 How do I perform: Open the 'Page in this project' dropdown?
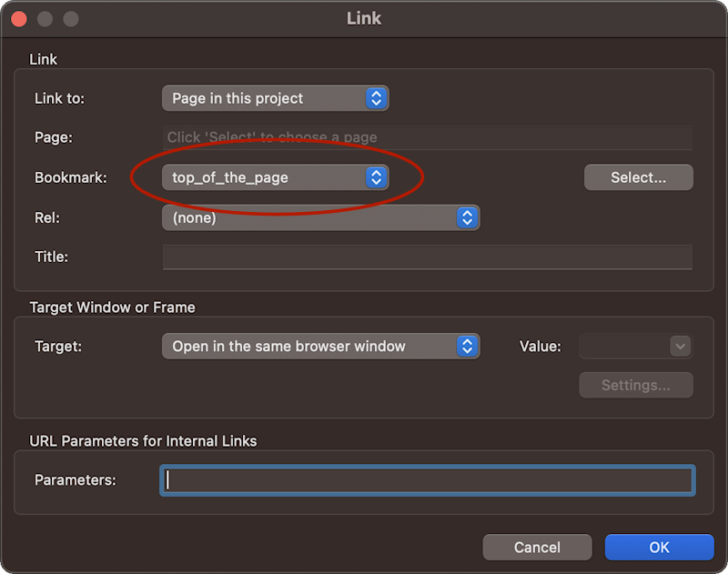275,98
